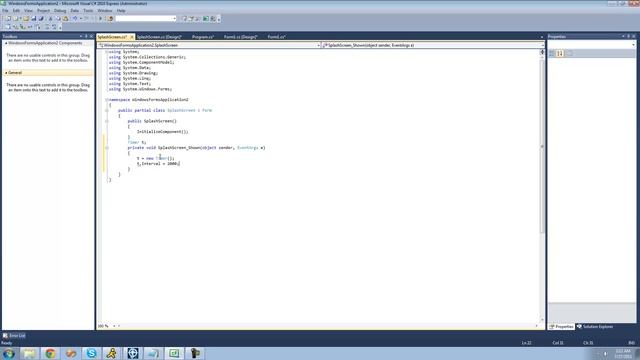Select the Properties tab at panel bottom
The height and width of the screenshot is (360, 640).
pyautogui.click(x=561, y=327)
